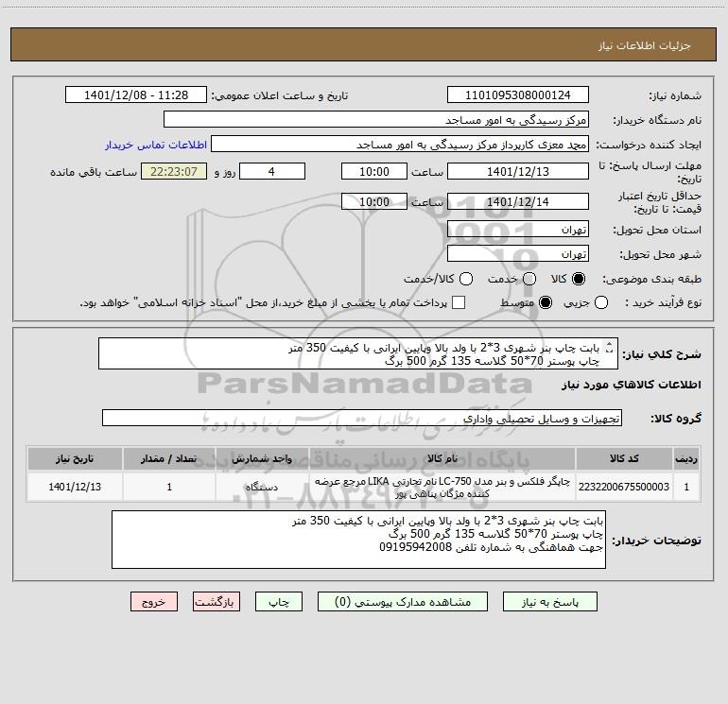728x704 pixels.
Task: Click the کد کالا column header
Action: 624,458
